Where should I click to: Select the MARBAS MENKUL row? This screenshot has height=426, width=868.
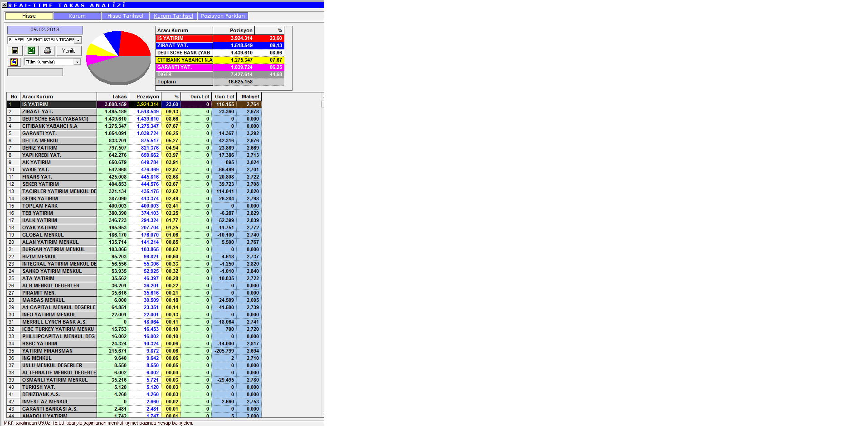point(134,300)
